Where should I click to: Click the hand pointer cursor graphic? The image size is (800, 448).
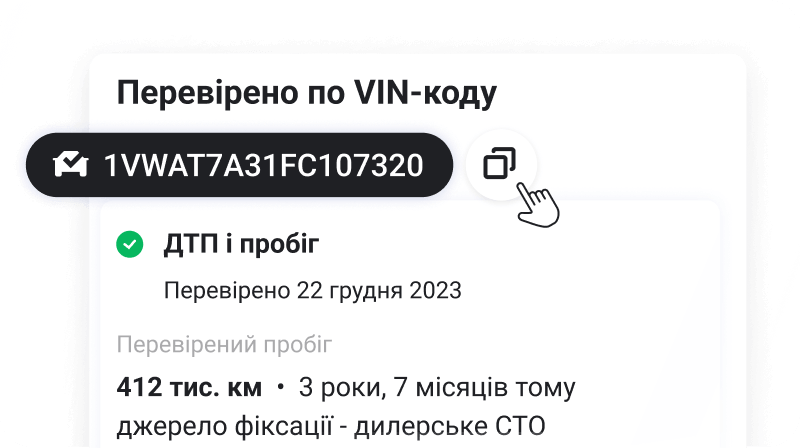pyautogui.click(x=538, y=205)
